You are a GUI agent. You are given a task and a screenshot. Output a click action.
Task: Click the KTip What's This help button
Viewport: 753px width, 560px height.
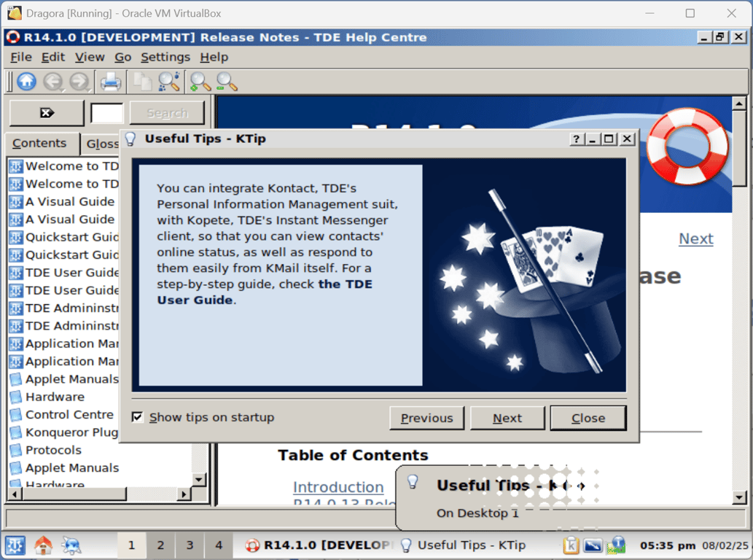(577, 139)
